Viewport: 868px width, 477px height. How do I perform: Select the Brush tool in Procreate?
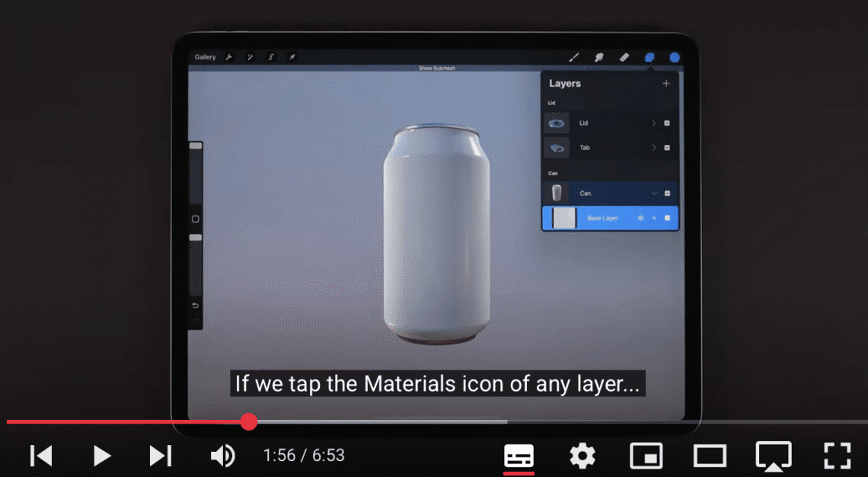coord(574,57)
